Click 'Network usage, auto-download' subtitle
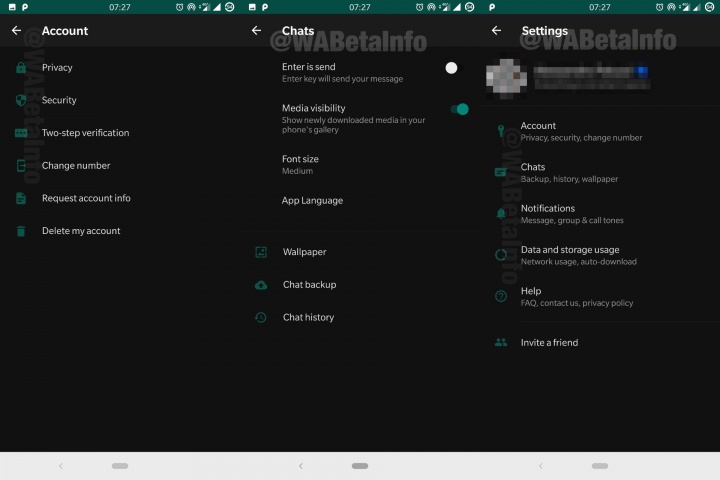The width and height of the screenshot is (720, 480). click(x=579, y=262)
